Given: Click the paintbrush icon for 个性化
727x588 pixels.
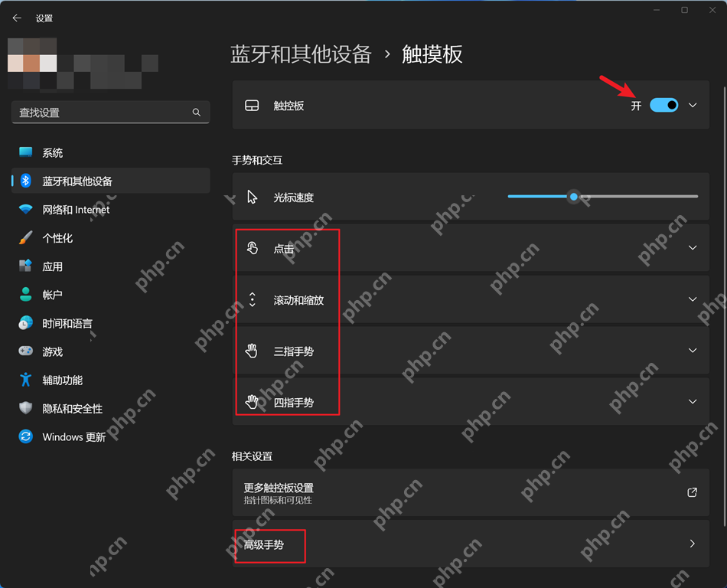Looking at the screenshot, I should click(x=25, y=237).
